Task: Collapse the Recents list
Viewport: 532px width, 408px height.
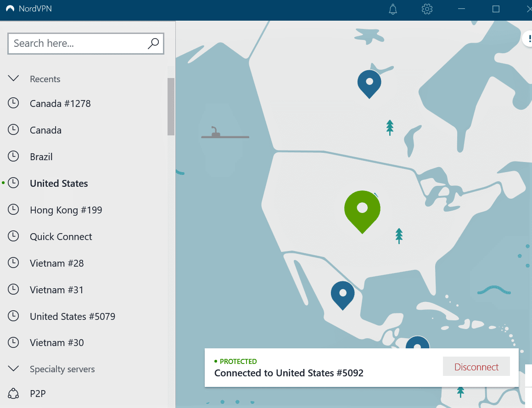Action: click(x=13, y=78)
